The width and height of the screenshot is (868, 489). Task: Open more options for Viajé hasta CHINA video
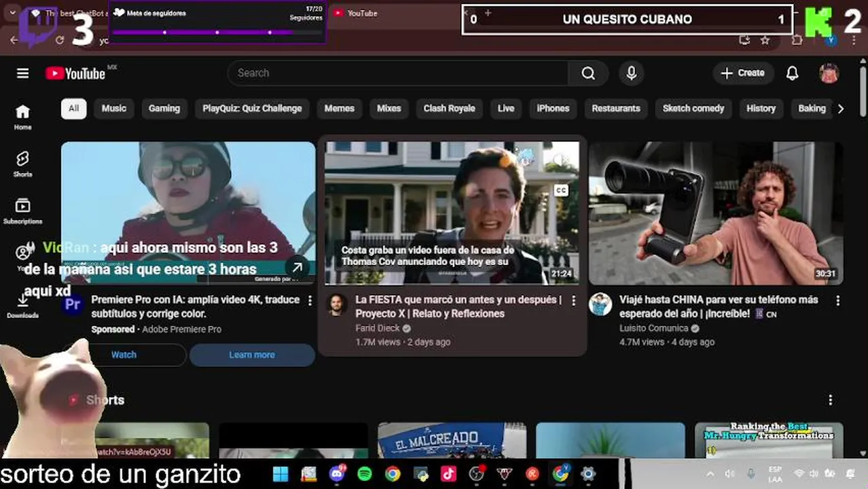coord(837,300)
